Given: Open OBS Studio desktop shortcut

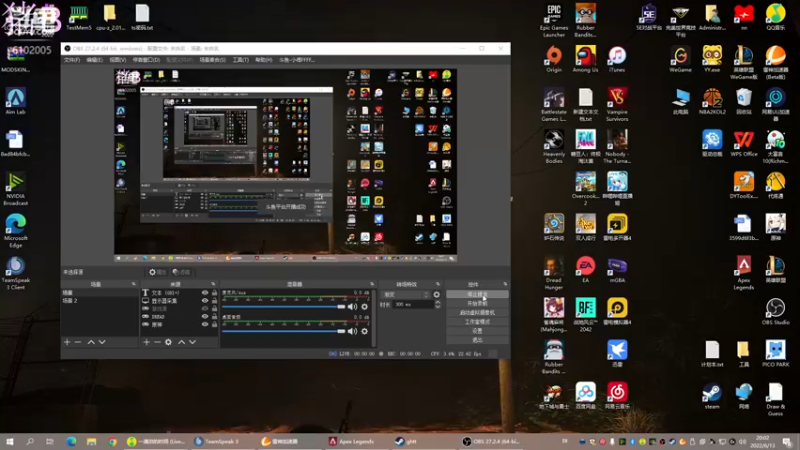Looking at the screenshot, I should (x=775, y=312).
